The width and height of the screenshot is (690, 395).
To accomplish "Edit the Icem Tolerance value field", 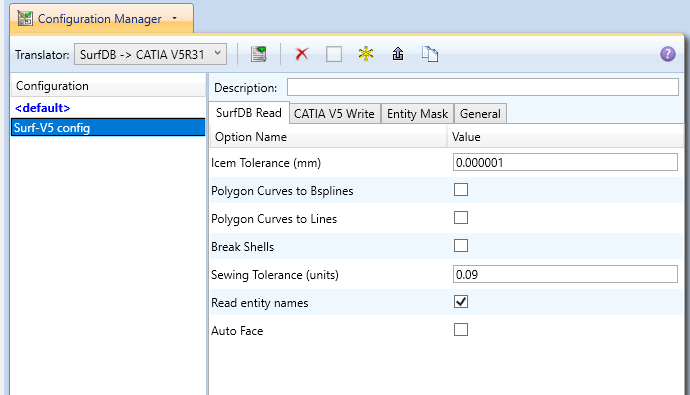I will 565,162.
